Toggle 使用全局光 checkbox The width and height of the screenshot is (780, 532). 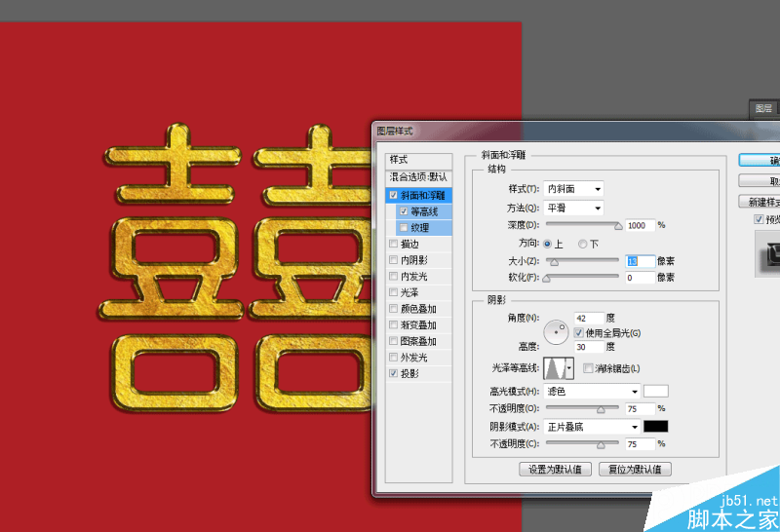[578, 332]
